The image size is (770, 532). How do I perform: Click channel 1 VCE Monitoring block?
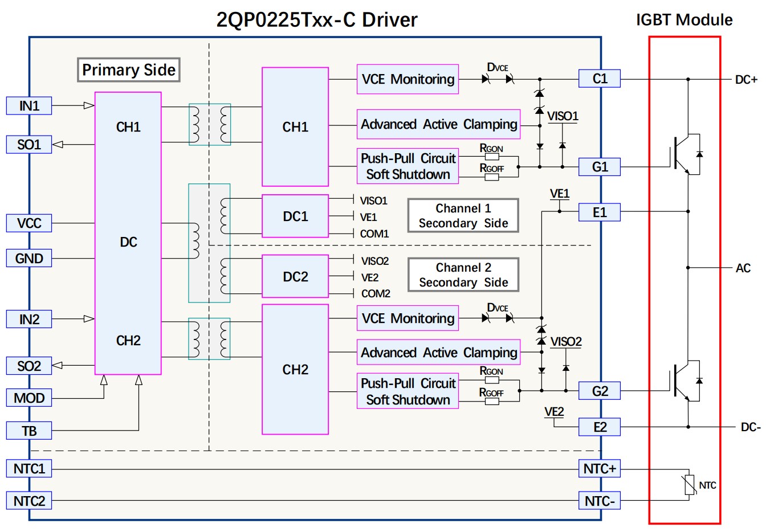pyautogui.click(x=408, y=79)
